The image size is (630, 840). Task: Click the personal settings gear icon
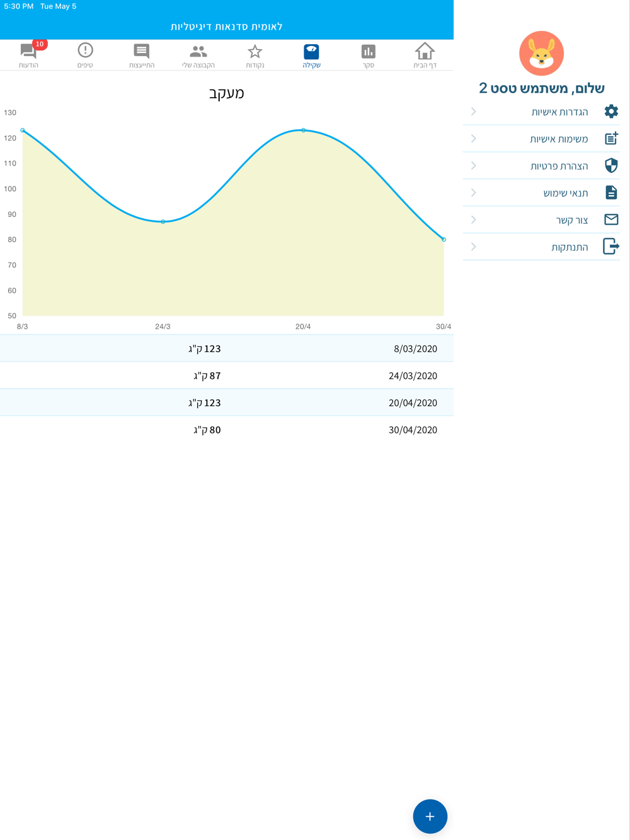click(610, 111)
